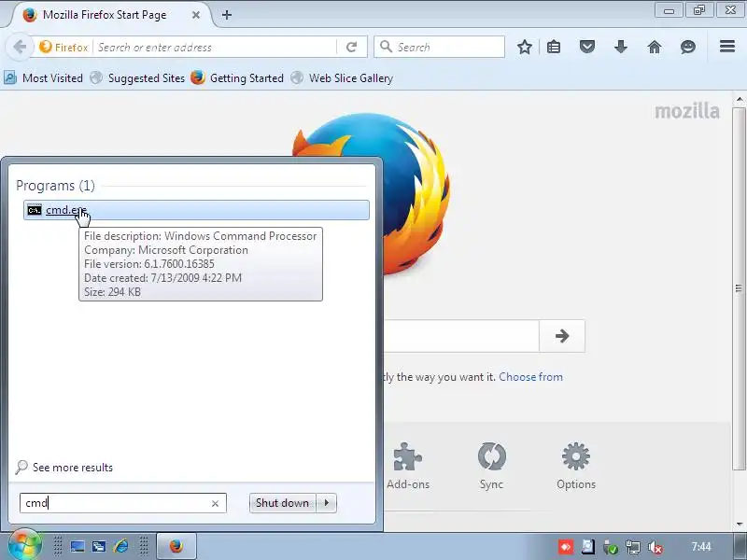Open the Suggested Sites bookmark
The height and width of the screenshot is (560, 747).
pos(137,77)
